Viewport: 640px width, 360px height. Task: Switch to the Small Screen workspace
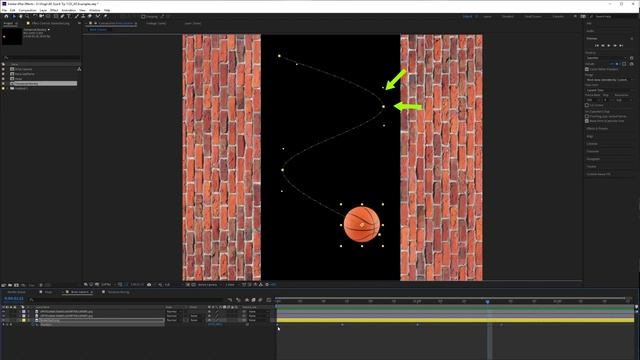pyautogui.click(x=533, y=16)
